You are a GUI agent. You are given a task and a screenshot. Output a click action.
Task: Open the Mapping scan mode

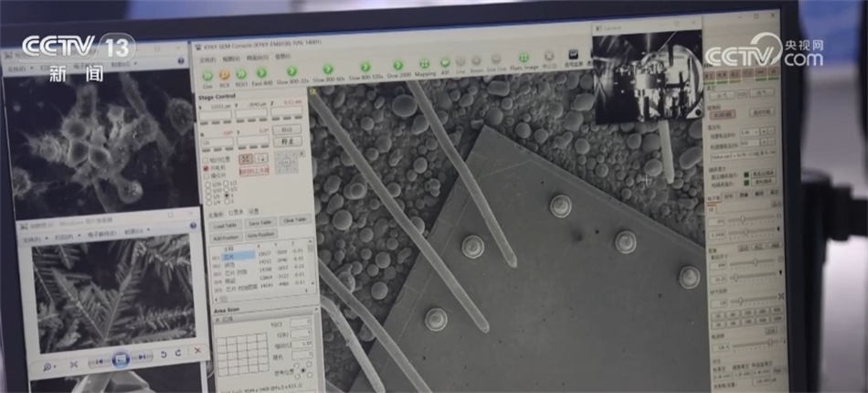425,65
